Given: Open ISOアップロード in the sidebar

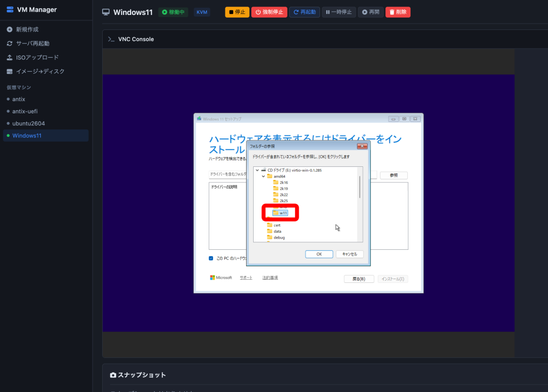Looking at the screenshot, I should tap(37, 58).
